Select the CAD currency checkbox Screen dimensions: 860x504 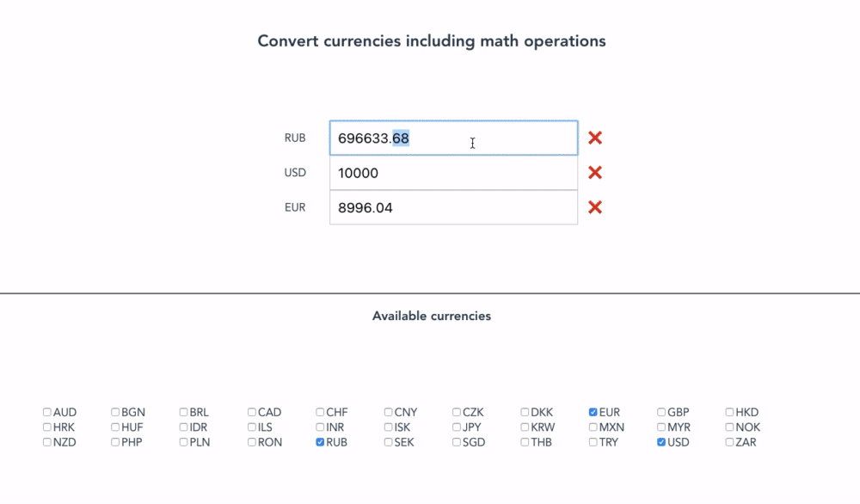click(x=250, y=411)
